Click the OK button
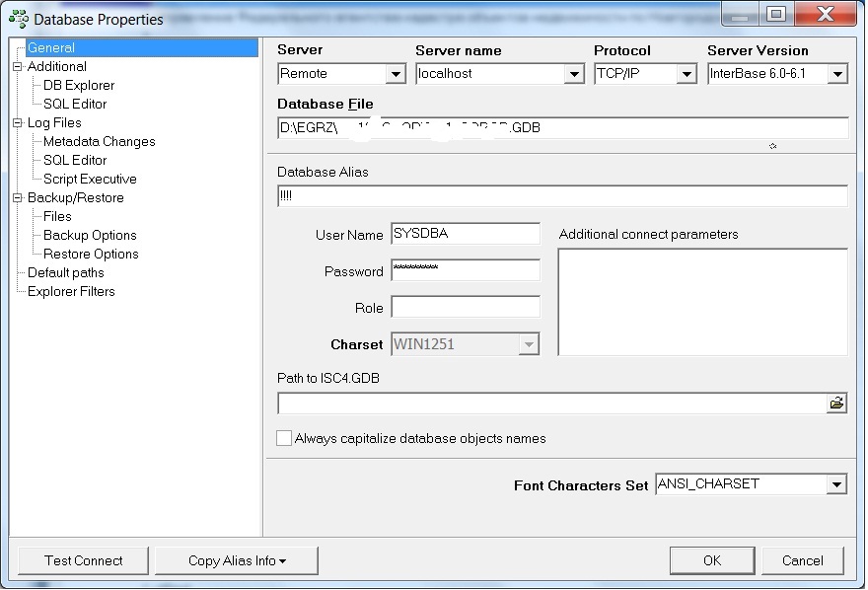868x590 pixels. 711,560
